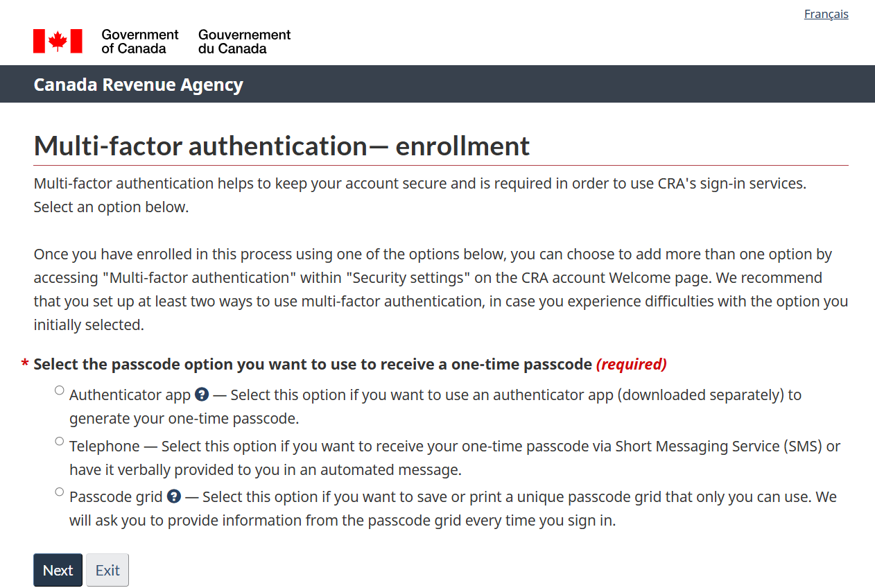Click the "Gouvernement du Canada" wordmark text
This screenshot has width=875, height=588.
[244, 42]
